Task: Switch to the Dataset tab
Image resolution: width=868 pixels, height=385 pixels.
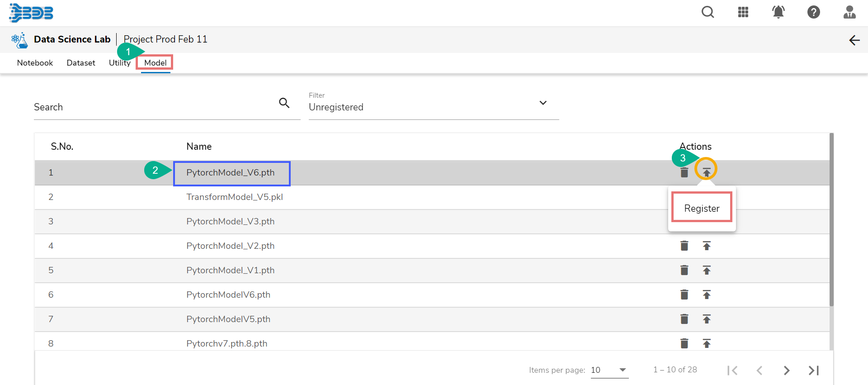Action: click(x=81, y=63)
